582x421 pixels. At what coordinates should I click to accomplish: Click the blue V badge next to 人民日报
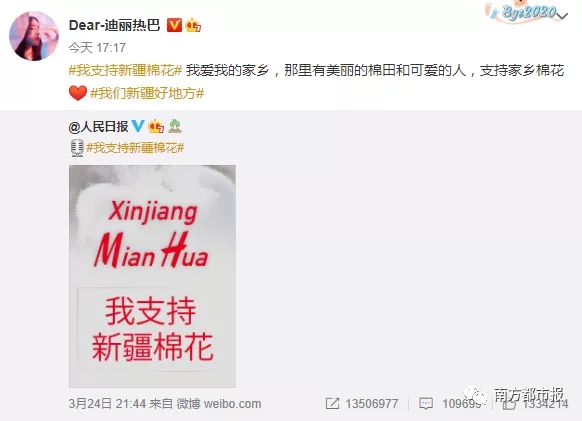click(138, 126)
